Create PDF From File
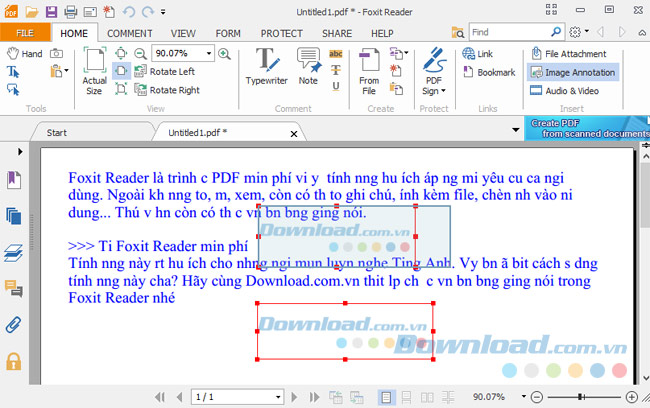The image size is (650, 408). tap(369, 71)
